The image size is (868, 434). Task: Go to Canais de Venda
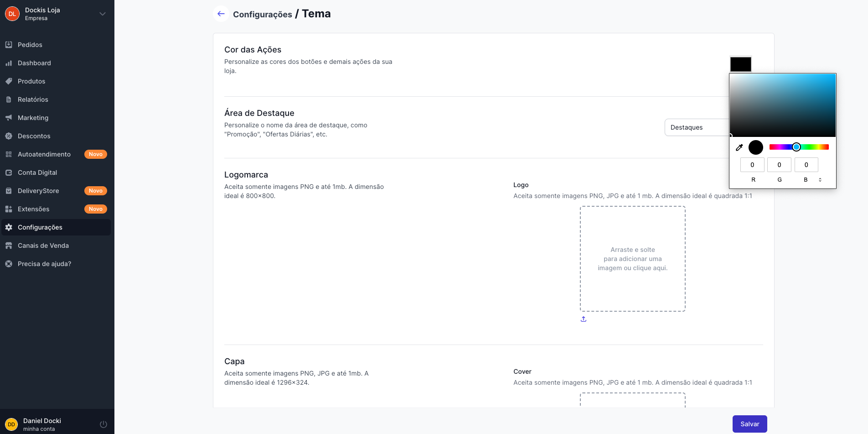tap(43, 246)
